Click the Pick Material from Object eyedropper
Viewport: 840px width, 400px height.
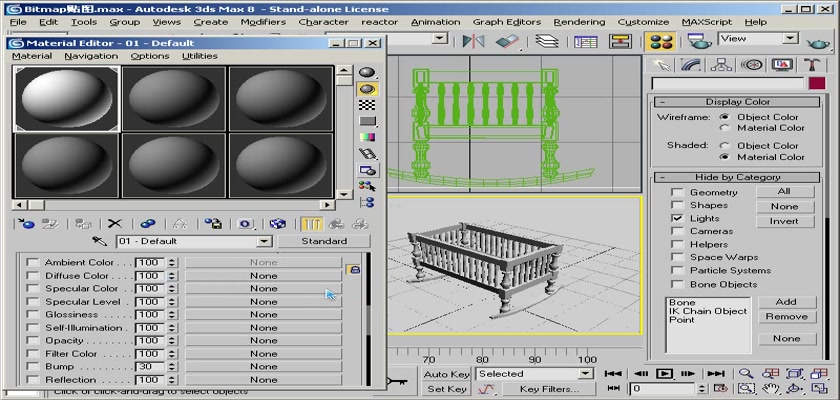coord(100,241)
